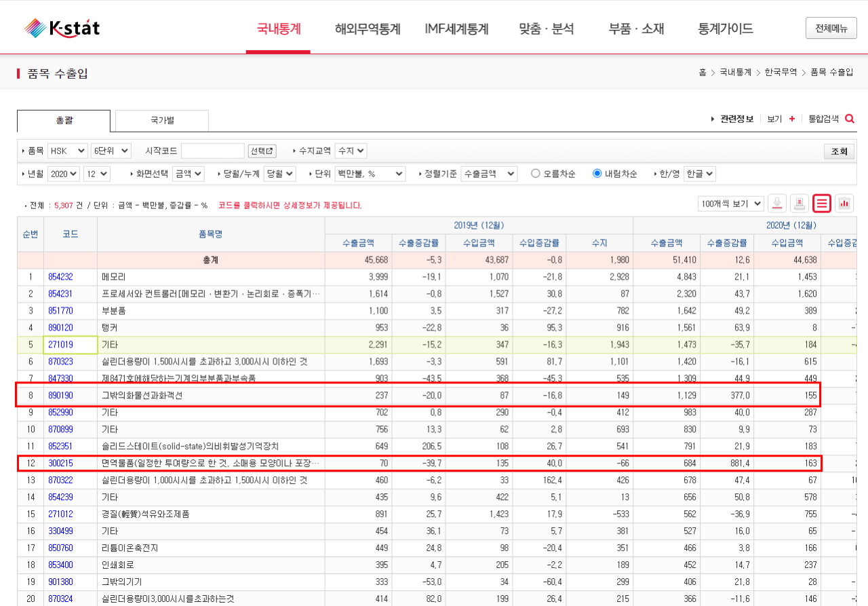Click the 품목명 column header
Screen dimensions: 868x606
211,234
